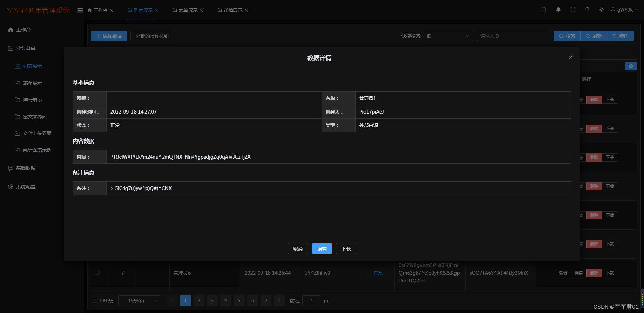This screenshot has width=644, height=313.
Task: Click the 基础数据 icon in sidebar
Action: (x=10, y=168)
